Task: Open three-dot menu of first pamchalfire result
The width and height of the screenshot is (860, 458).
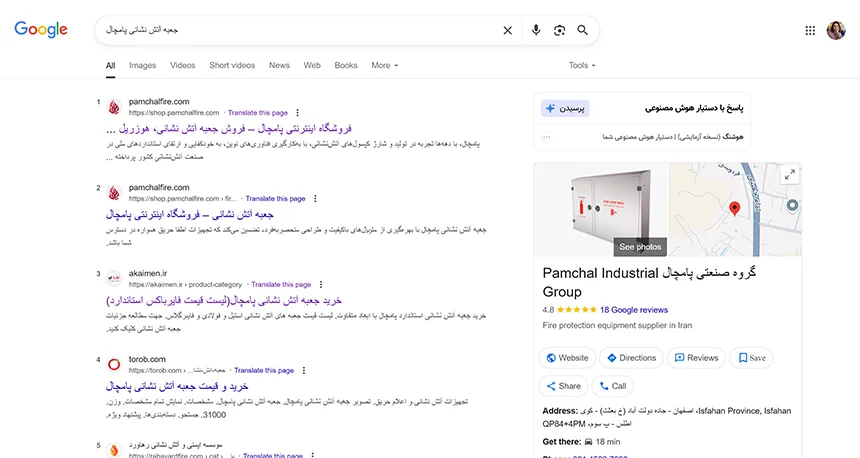Action: pos(297,113)
